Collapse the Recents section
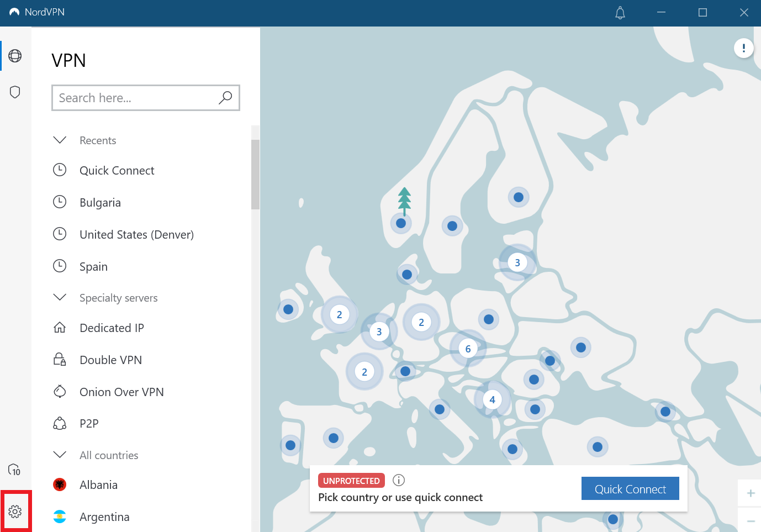Viewport: 761px width, 532px height. tap(60, 140)
